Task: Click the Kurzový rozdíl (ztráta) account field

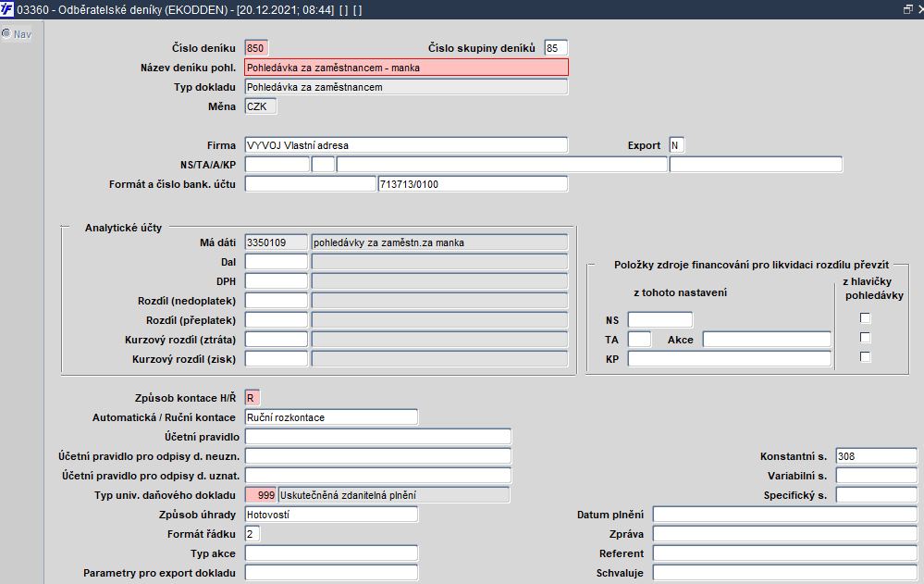Action: click(x=277, y=341)
